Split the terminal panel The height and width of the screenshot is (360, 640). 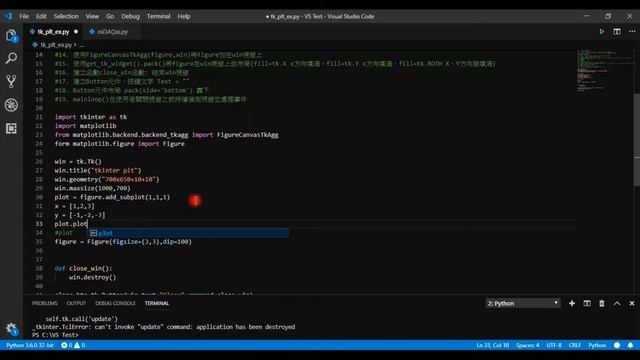tap(587, 303)
